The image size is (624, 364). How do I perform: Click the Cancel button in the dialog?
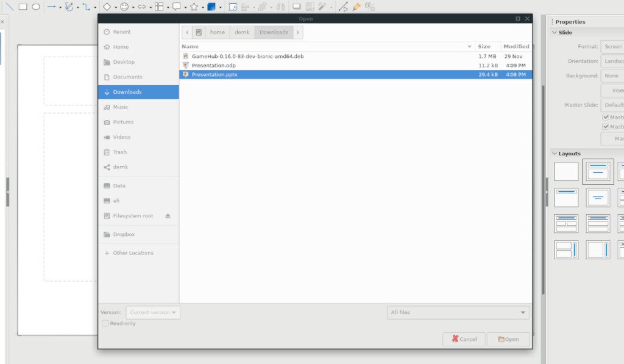pyautogui.click(x=463, y=339)
